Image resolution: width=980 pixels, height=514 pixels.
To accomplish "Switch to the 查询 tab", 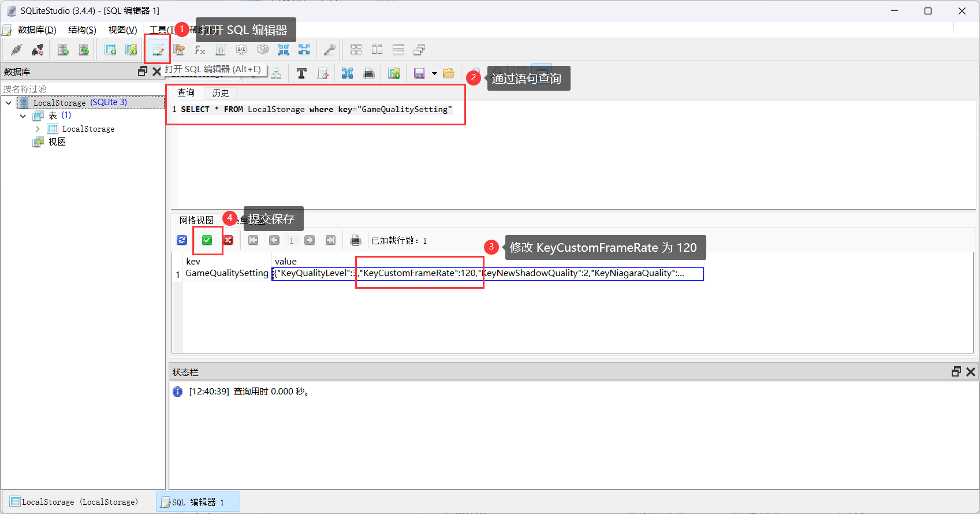I will pos(186,92).
